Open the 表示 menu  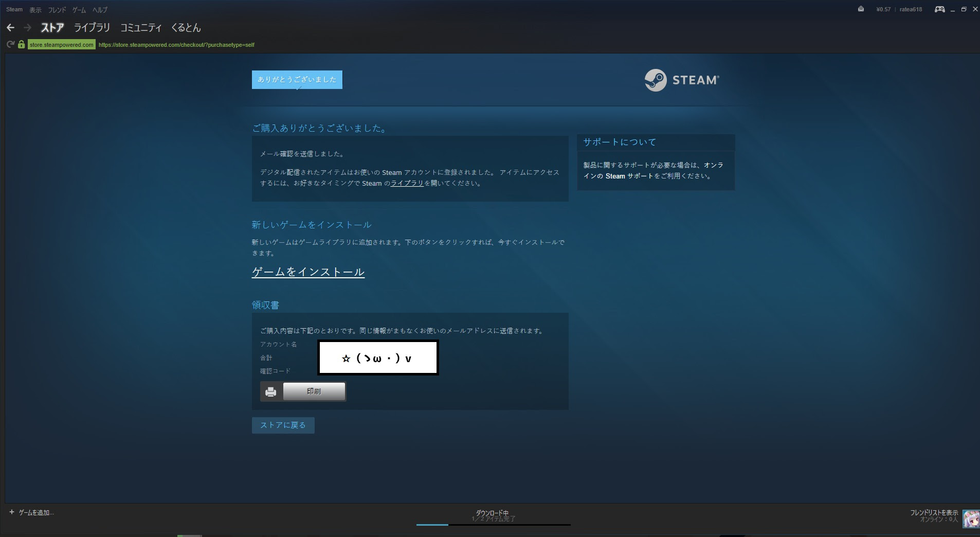(x=35, y=10)
